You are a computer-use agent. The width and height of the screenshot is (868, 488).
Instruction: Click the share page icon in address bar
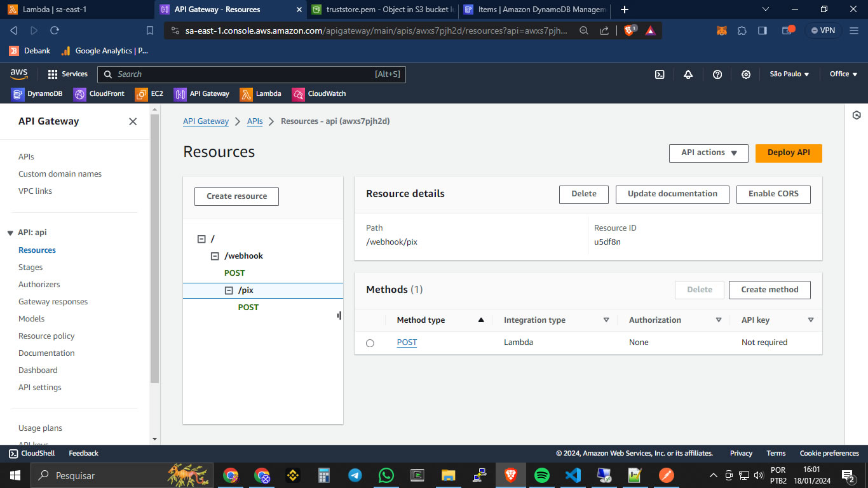pyautogui.click(x=604, y=30)
